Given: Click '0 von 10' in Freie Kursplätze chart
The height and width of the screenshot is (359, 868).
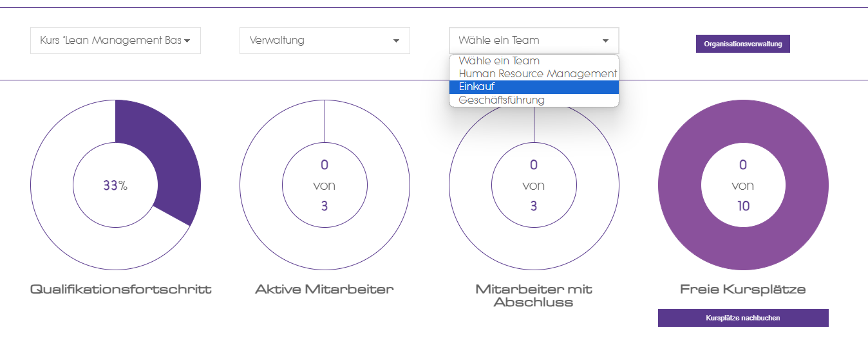Looking at the screenshot, I should (x=742, y=186).
